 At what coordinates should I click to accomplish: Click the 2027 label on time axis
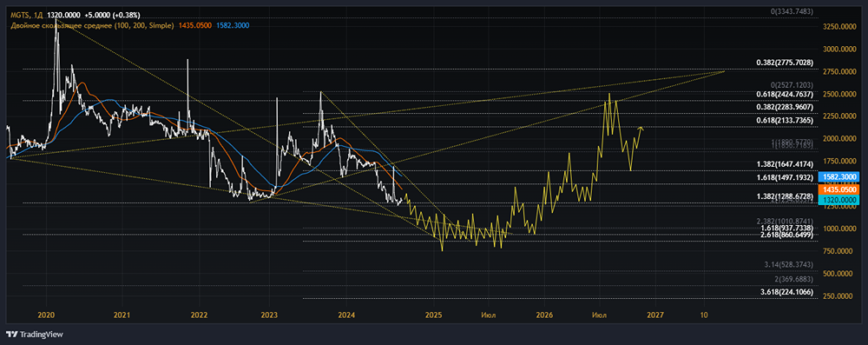coord(654,315)
